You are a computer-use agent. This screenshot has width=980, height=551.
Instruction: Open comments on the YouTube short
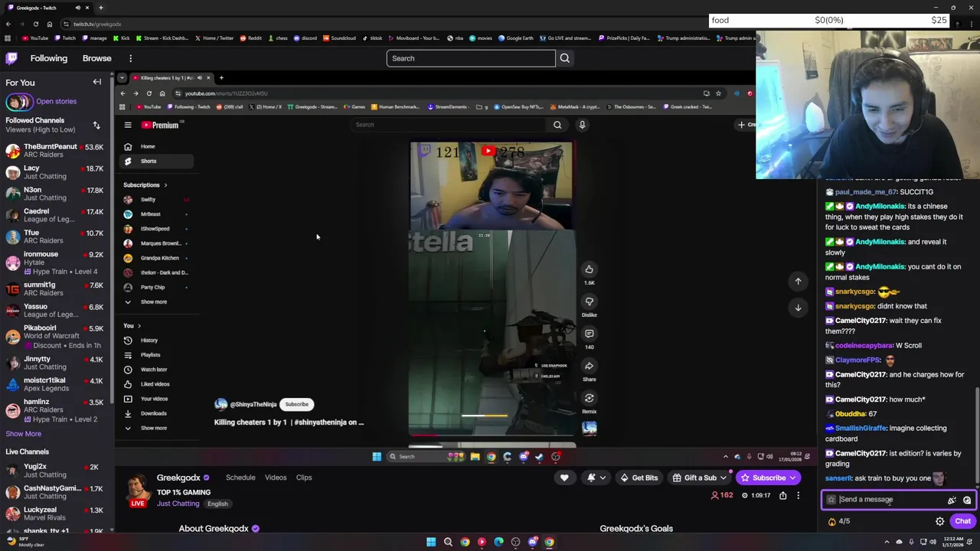click(x=589, y=334)
